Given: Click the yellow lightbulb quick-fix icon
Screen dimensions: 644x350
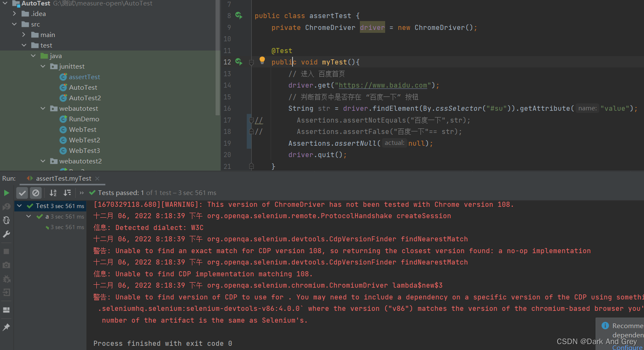Looking at the screenshot, I should pyautogui.click(x=262, y=60).
